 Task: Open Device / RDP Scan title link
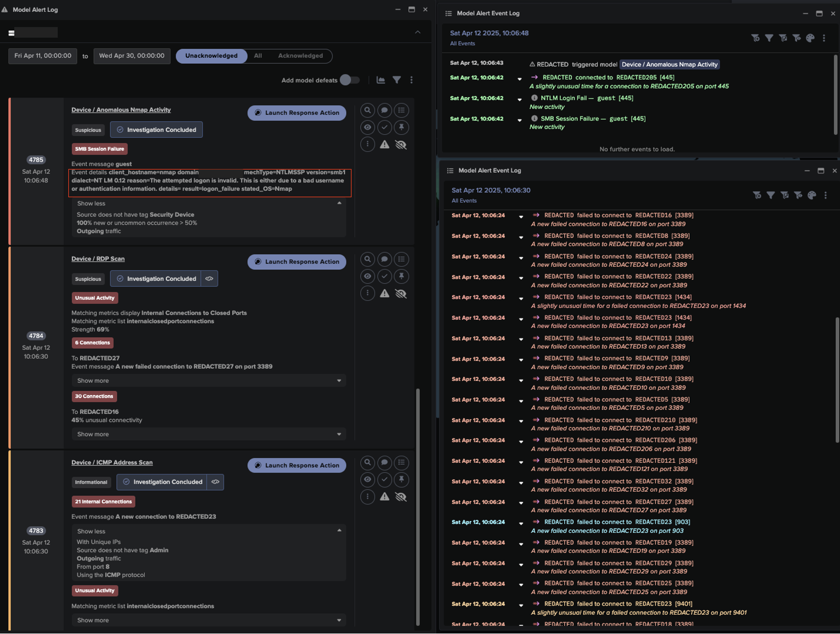pyautogui.click(x=98, y=259)
